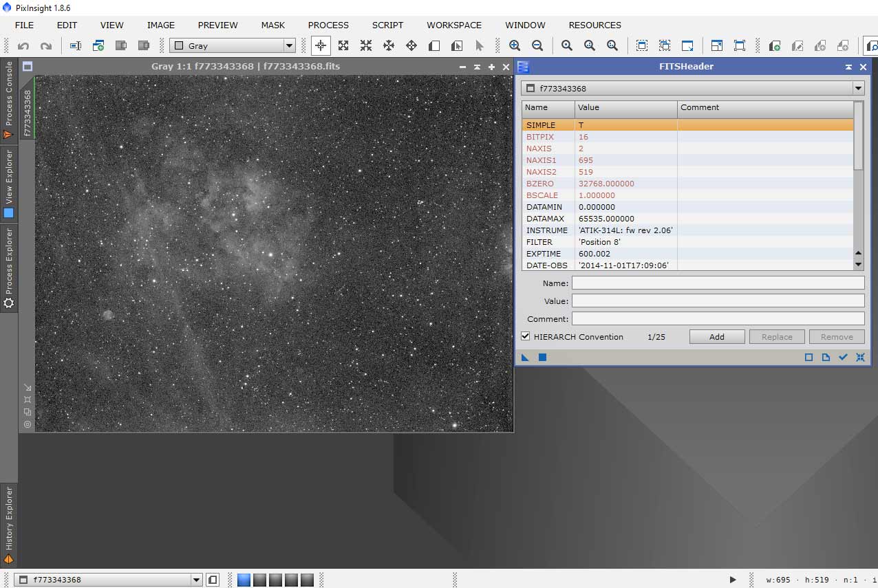
Task: Click the Zoom Out magnifier icon
Action: [537, 46]
